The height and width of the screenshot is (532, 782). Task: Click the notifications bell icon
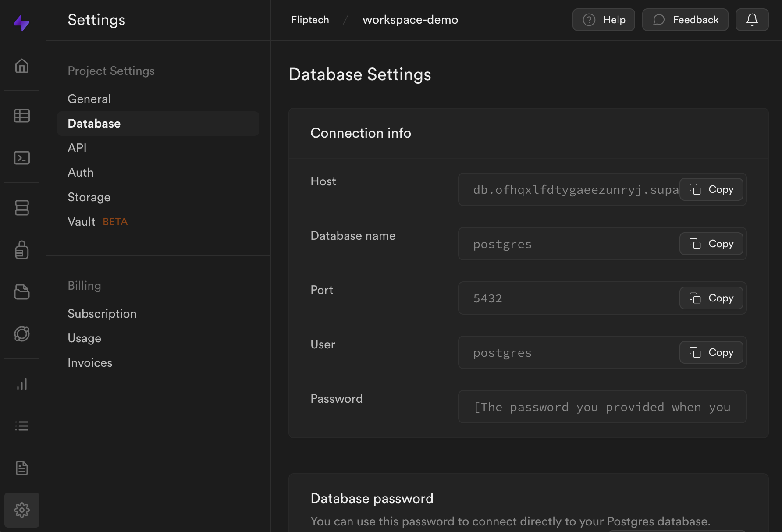point(752,20)
